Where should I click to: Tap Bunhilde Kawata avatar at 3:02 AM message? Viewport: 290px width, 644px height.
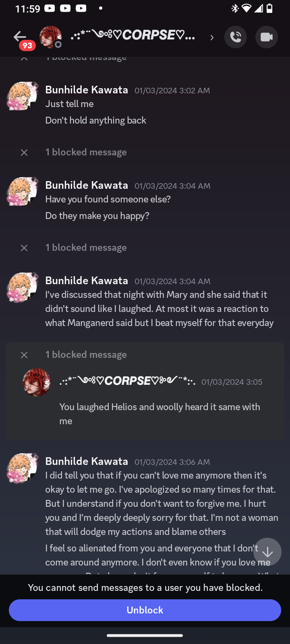pyautogui.click(x=23, y=96)
